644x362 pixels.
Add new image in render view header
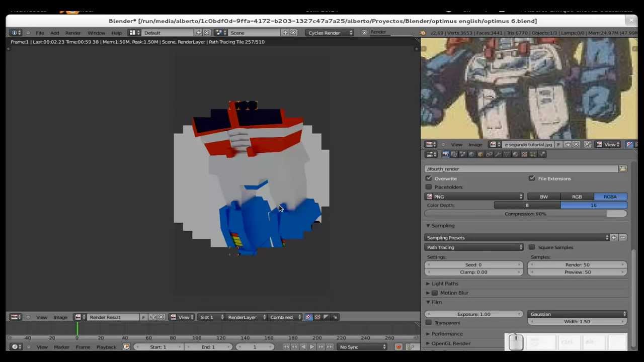click(153, 317)
